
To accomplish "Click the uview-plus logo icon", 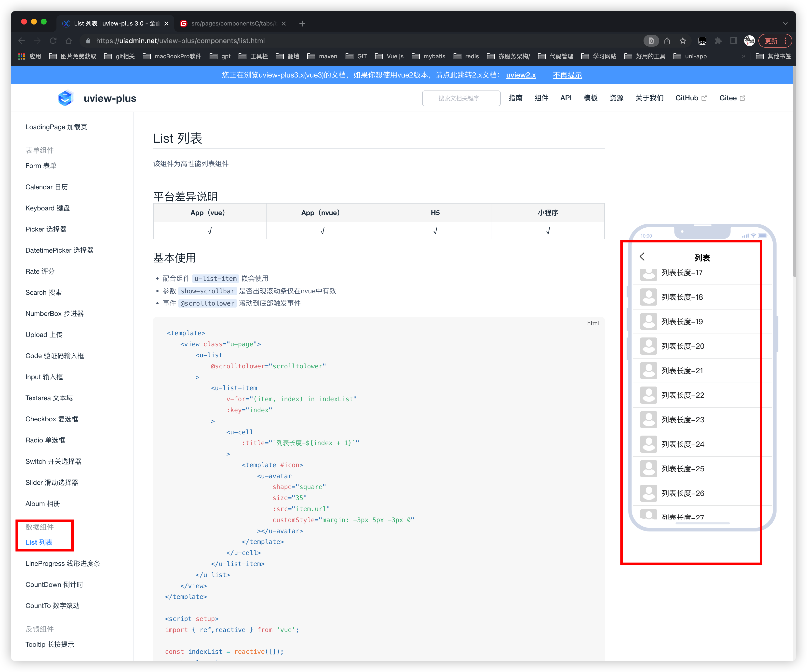I will [x=65, y=98].
